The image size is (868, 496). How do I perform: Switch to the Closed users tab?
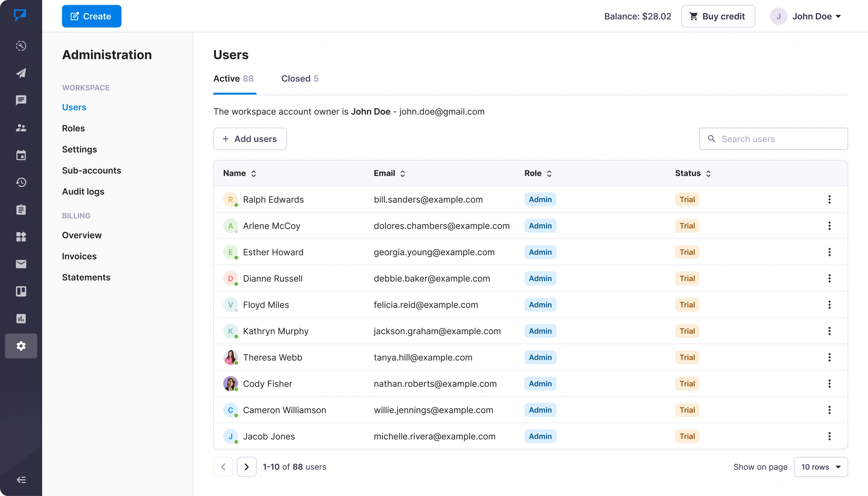tap(300, 79)
